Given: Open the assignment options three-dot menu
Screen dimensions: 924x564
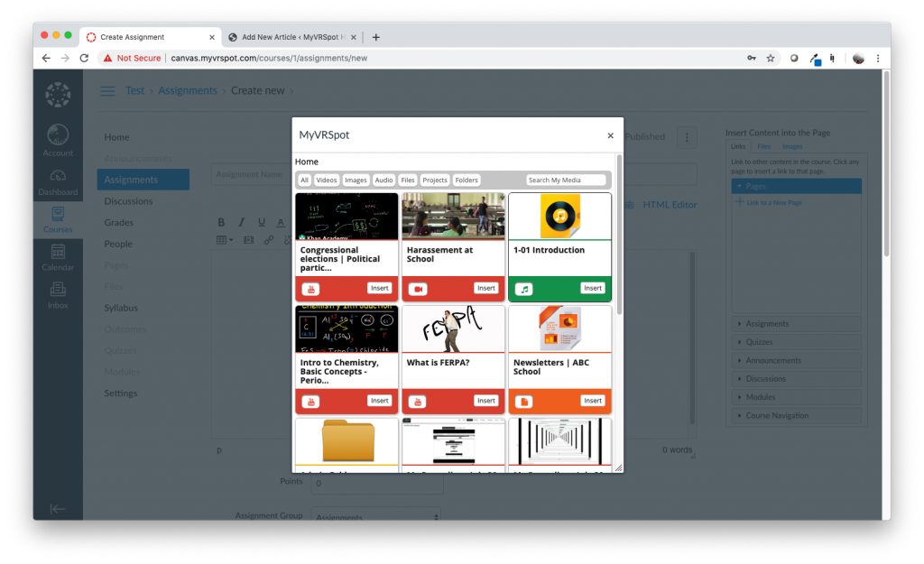Looking at the screenshot, I should (687, 137).
